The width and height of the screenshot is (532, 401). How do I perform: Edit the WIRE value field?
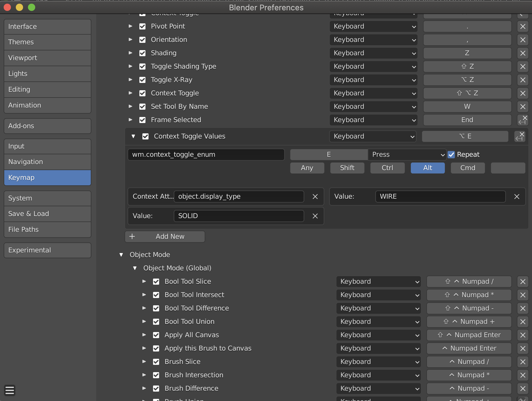(x=441, y=197)
